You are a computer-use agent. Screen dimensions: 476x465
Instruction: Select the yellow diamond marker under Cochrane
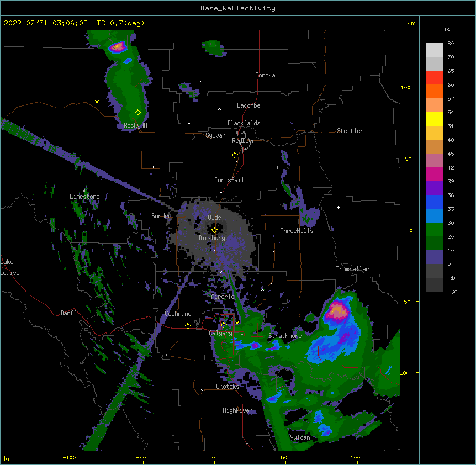(188, 326)
